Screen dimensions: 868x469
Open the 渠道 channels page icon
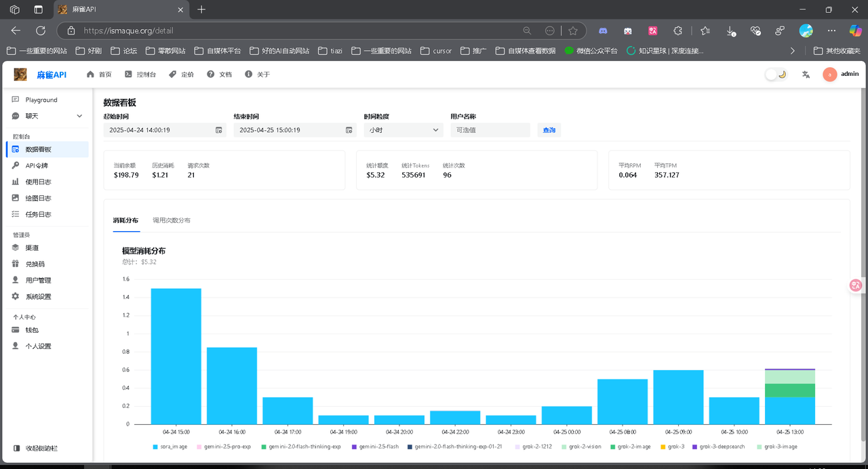pos(16,247)
